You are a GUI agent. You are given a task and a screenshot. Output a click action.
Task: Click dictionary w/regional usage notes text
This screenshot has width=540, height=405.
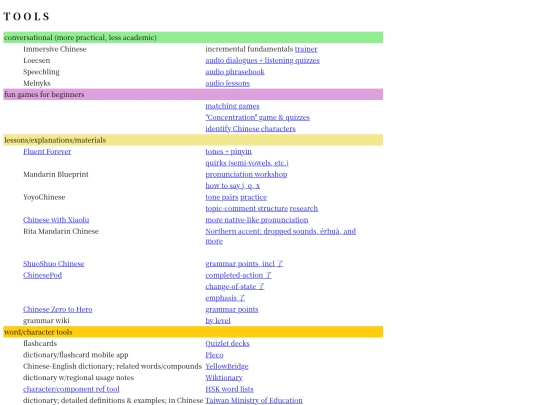click(78, 377)
